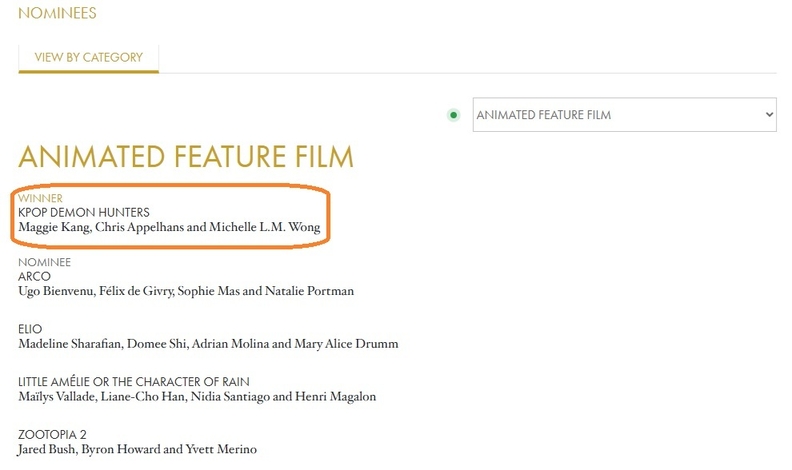Open the Animated Feature Film category dropdown
The height and width of the screenshot is (470, 792).
pyautogui.click(x=624, y=115)
